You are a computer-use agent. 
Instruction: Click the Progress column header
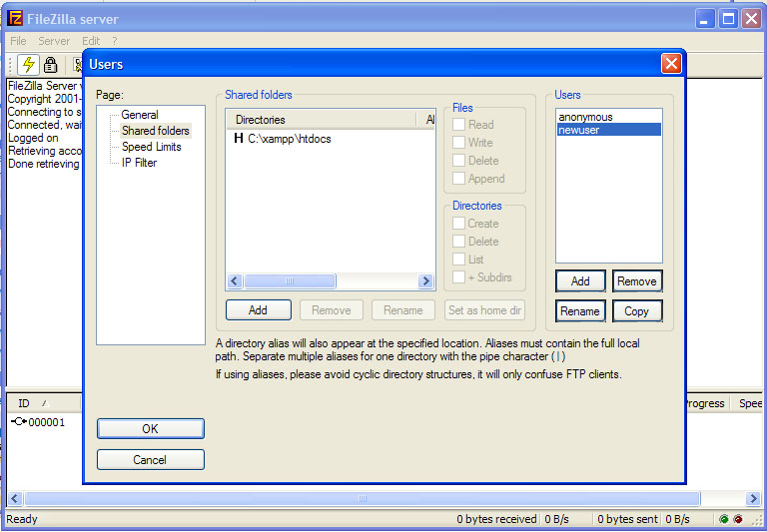[707, 403]
